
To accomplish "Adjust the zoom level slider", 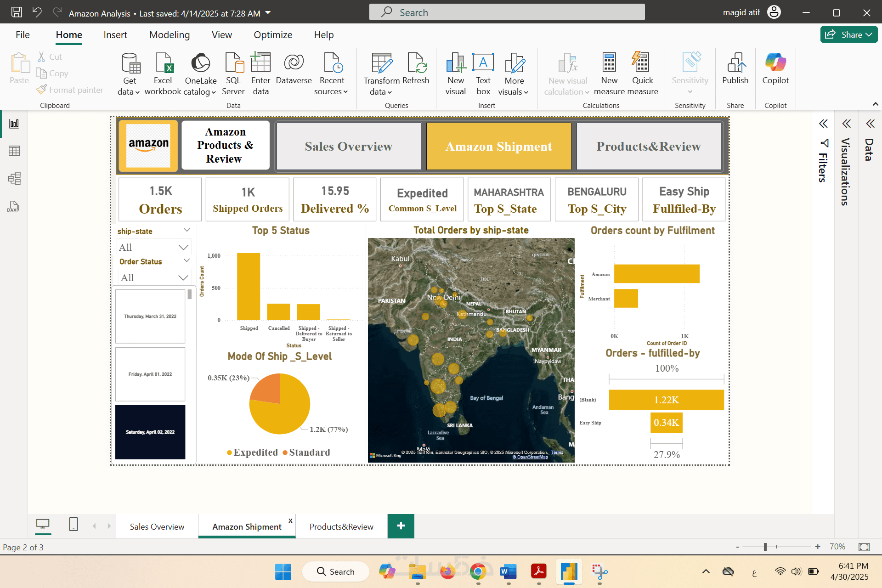I will tap(765, 547).
